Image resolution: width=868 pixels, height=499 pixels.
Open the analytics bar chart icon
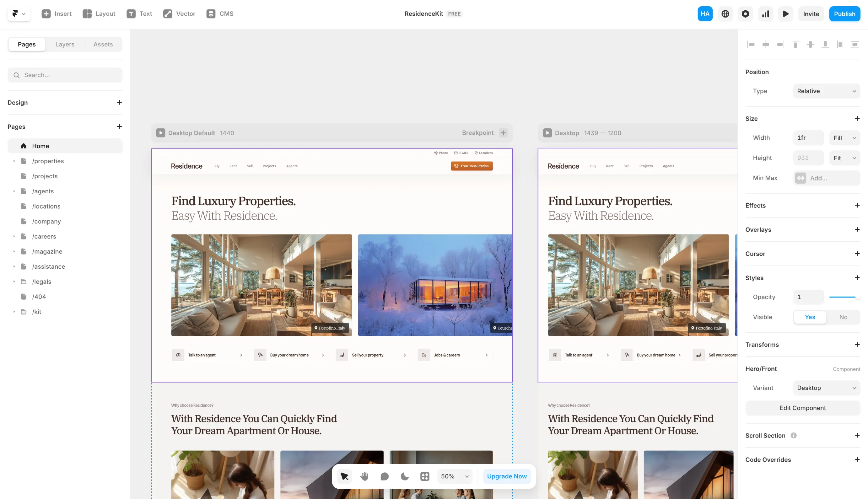pyautogui.click(x=765, y=14)
